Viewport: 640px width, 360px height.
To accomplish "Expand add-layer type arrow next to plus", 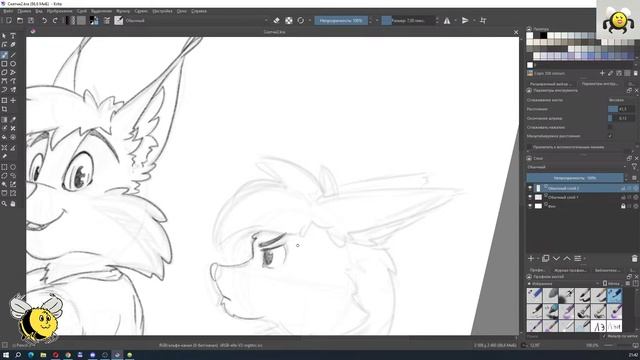I will (x=538, y=259).
